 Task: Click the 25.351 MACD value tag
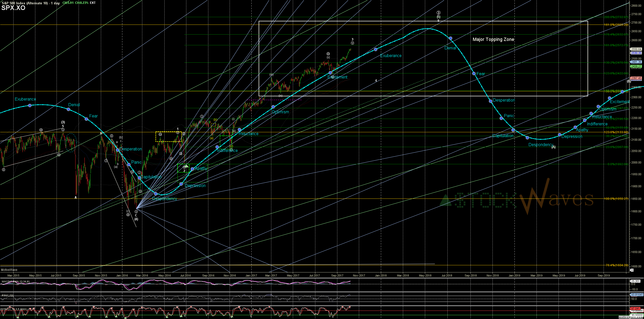coord(635,281)
